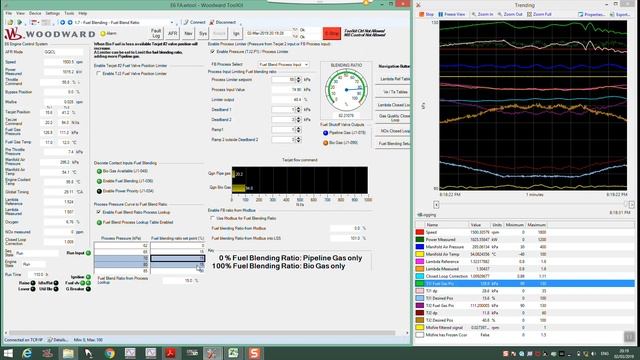Click Zoom In in the Trending toolbar
640x360 pixels.
[482, 14]
